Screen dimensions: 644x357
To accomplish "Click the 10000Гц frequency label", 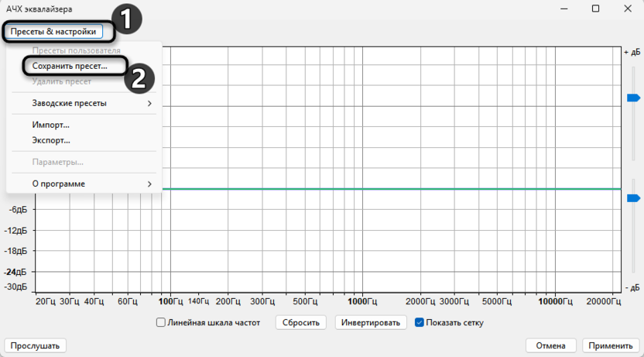I will tap(555, 301).
